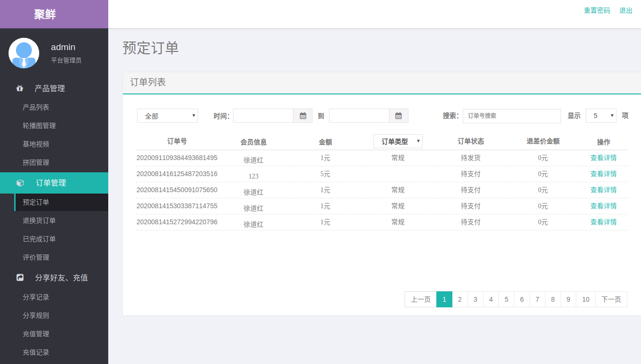Click the gift icon beside 产品管理

[x=20, y=88]
